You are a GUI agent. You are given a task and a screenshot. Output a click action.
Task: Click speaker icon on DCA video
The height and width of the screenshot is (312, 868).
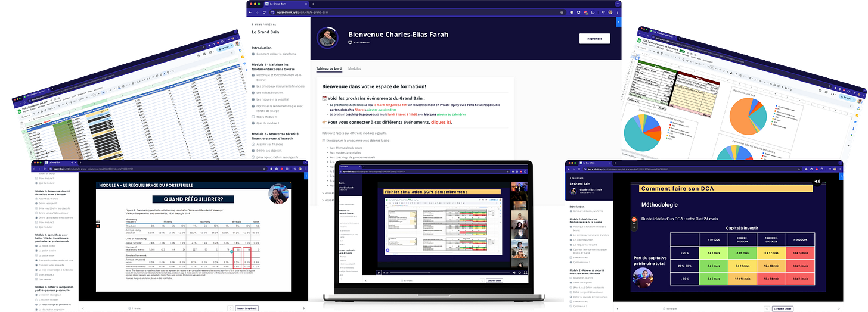[x=818, y=181]
